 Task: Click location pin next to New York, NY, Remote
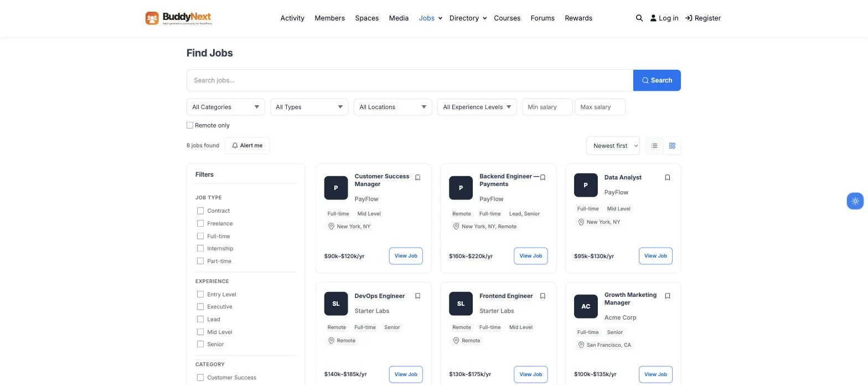456,227
